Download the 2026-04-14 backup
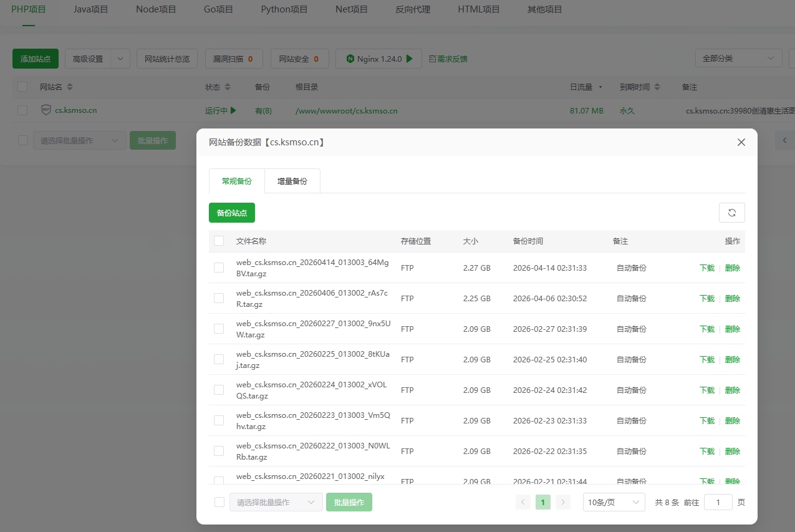This screenshot has height=532, width=795. (707, 268)
